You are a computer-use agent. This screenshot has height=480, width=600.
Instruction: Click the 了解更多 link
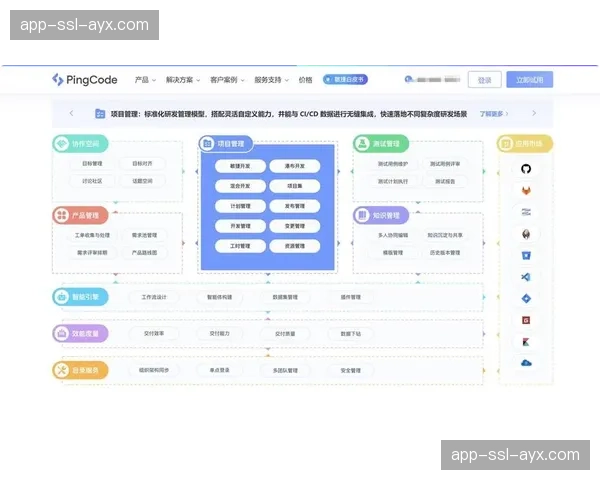click(494, 114)
